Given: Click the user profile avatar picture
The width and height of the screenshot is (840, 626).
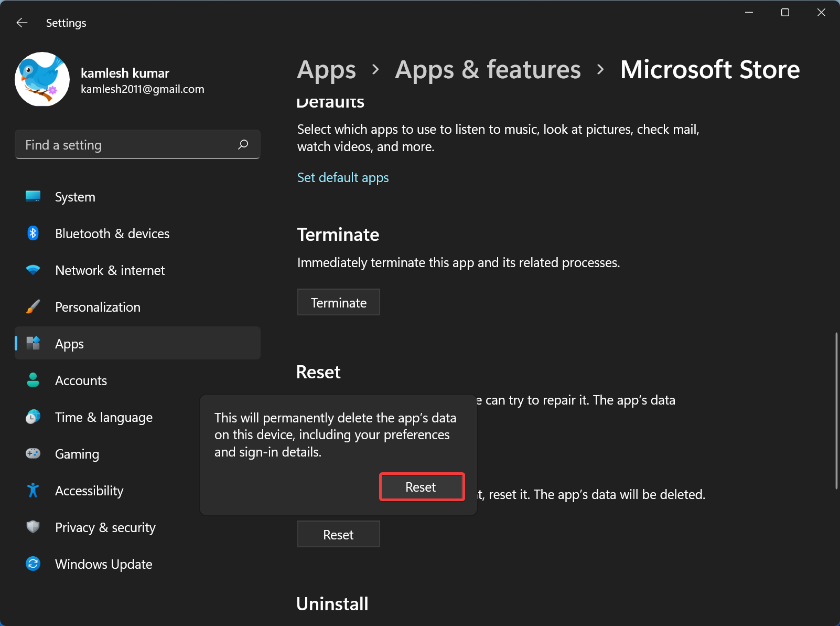Looking at the screenshot, I should 42,79.
